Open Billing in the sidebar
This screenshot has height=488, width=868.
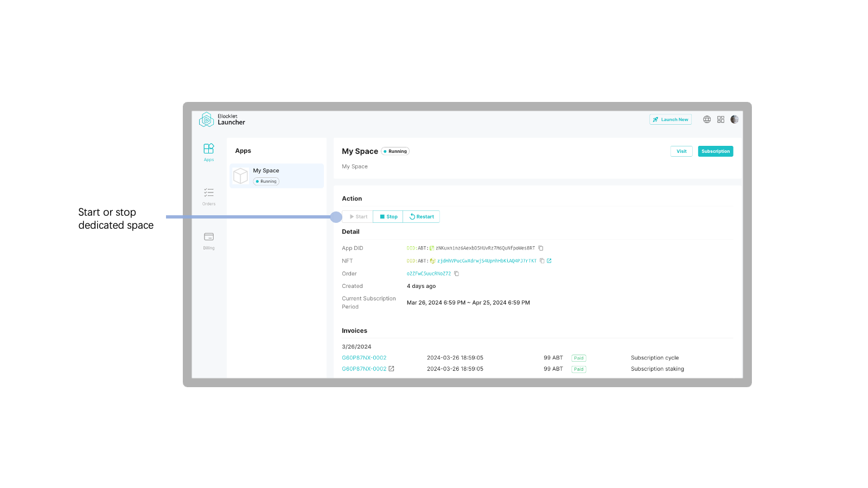point(209,240)
